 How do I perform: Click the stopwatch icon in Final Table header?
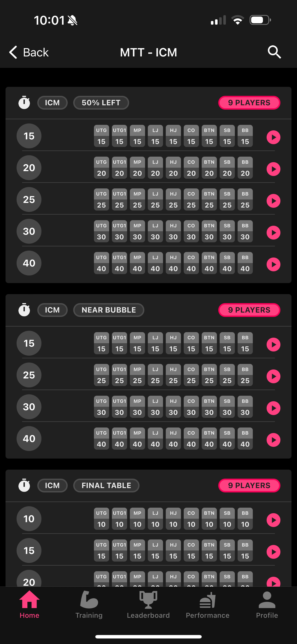click(x=24, y=485)
